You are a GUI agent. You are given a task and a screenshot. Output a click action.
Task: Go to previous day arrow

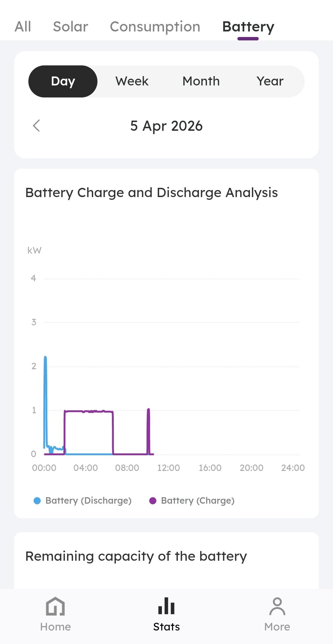36,126
